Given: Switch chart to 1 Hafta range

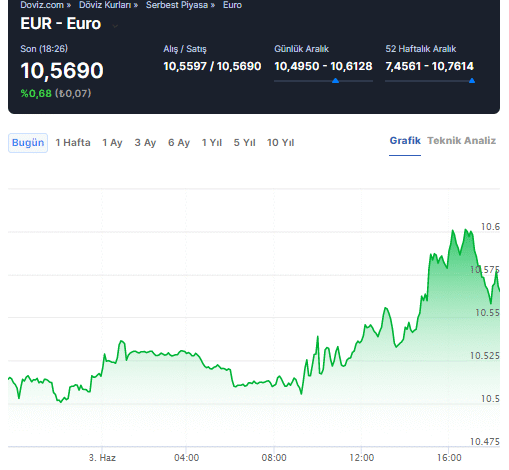Looking at the screenshot, I should tap(73, 143).
